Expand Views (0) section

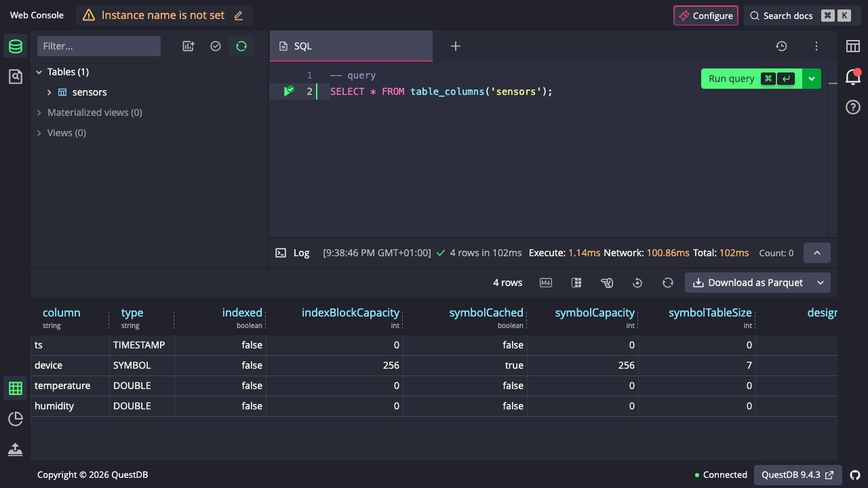pyautogui.click(x=39, y=133)
